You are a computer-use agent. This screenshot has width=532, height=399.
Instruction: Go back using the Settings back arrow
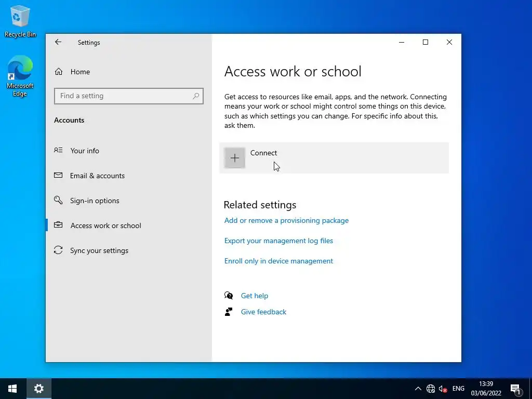[58, 42]
